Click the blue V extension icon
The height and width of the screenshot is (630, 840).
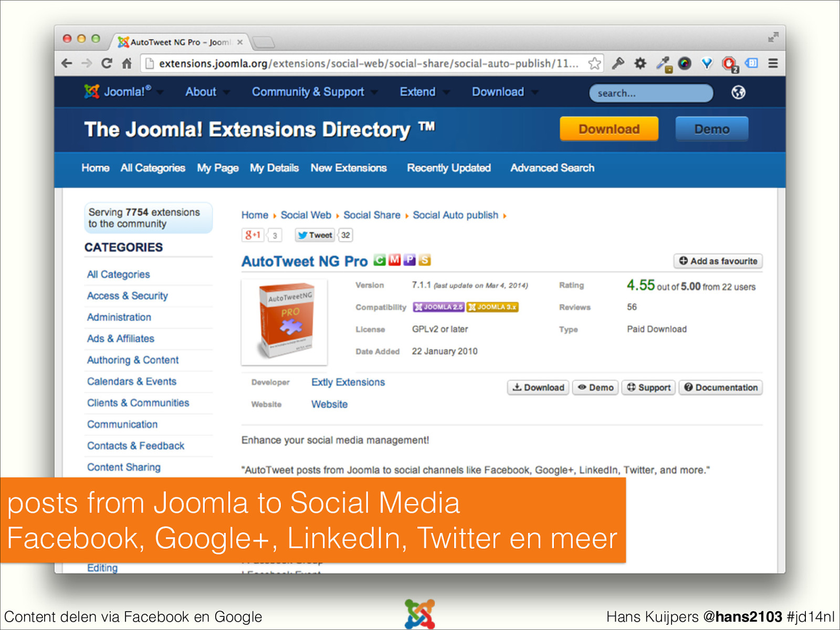(707, 64)
